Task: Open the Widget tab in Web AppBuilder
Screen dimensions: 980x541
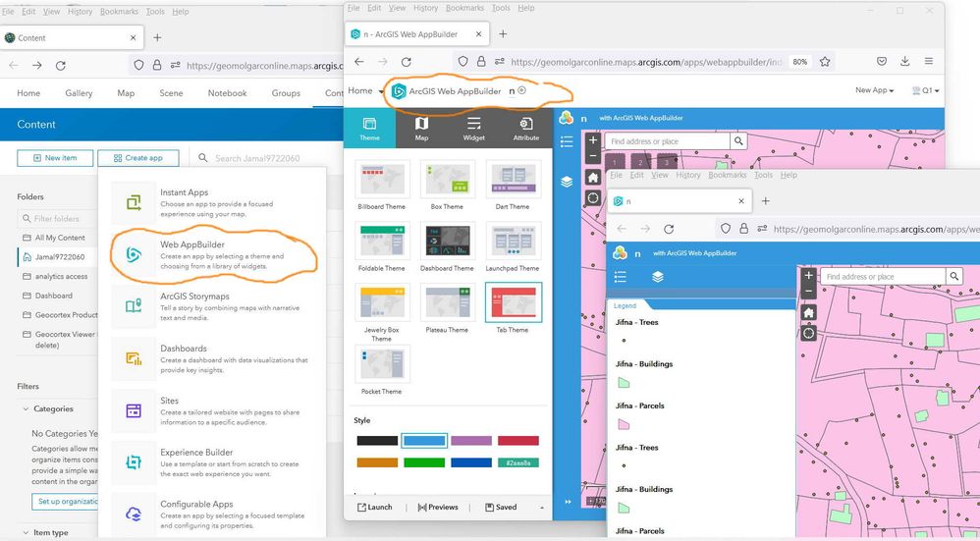Action: (x=473, y=128)
